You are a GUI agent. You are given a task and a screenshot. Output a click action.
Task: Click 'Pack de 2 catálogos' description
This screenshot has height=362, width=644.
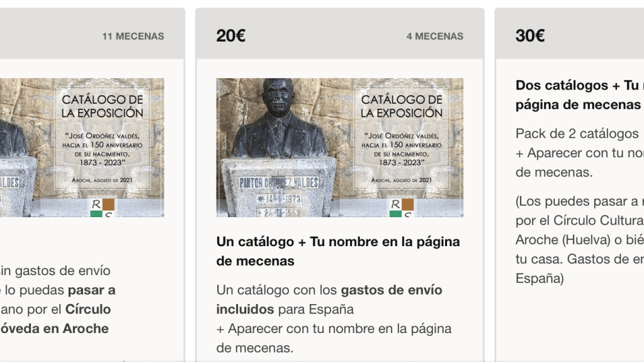[x=577, y=133]
